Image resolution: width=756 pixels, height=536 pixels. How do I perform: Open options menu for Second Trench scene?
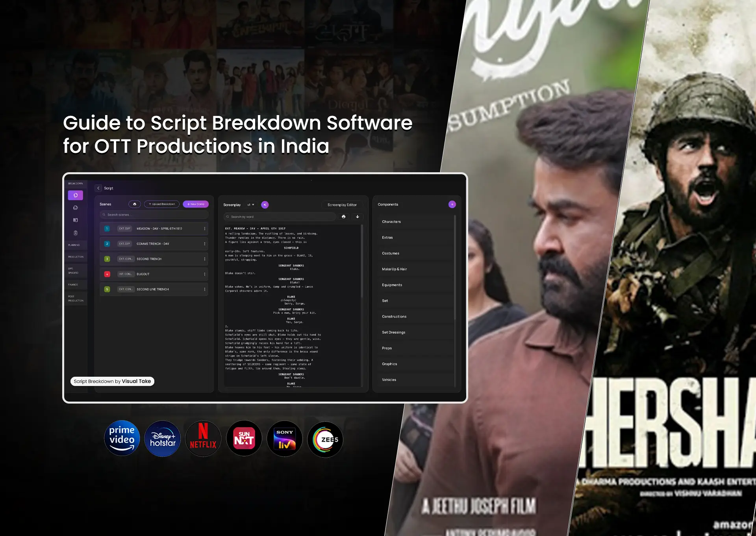(204, 259)
